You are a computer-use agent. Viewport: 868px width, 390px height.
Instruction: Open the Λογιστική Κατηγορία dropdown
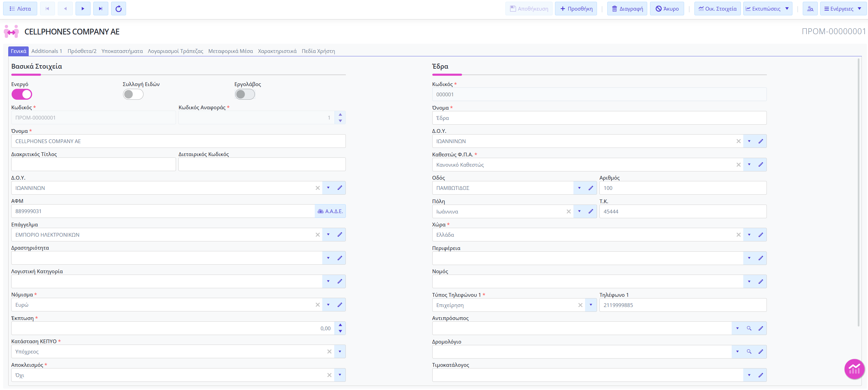(x=328, y=281)
